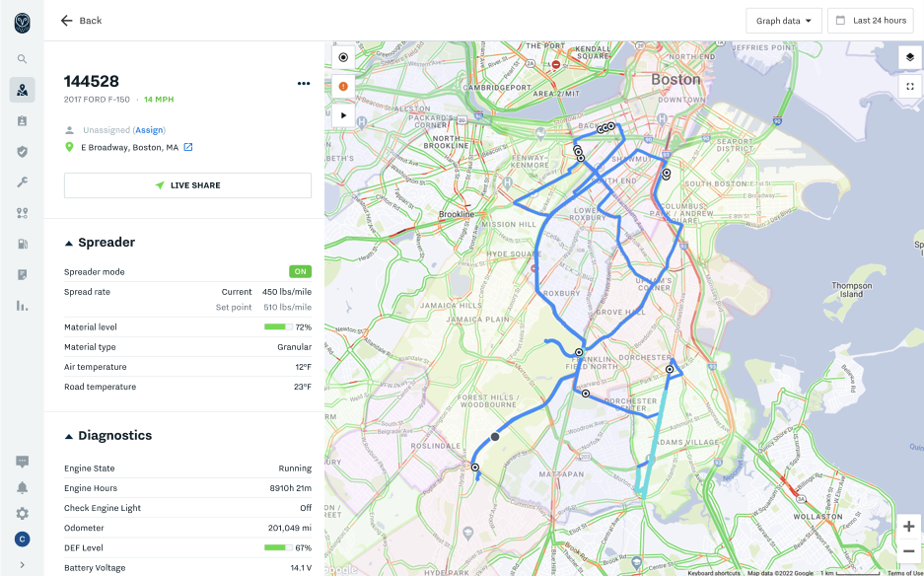This screenshot has width=924, height=576.
Task: Collapse the Diagnostics section
Action: tap(69, 435)
